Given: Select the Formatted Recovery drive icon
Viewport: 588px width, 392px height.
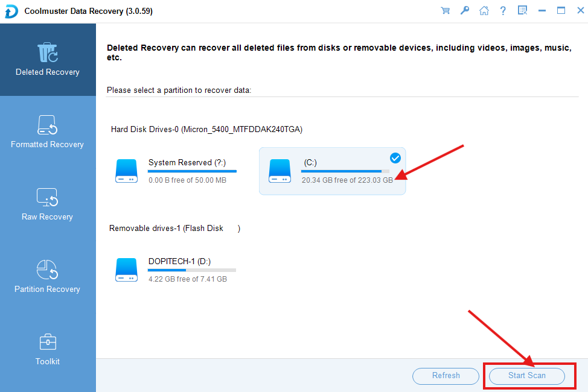Looking at the screenshot, I should point(47,125).
